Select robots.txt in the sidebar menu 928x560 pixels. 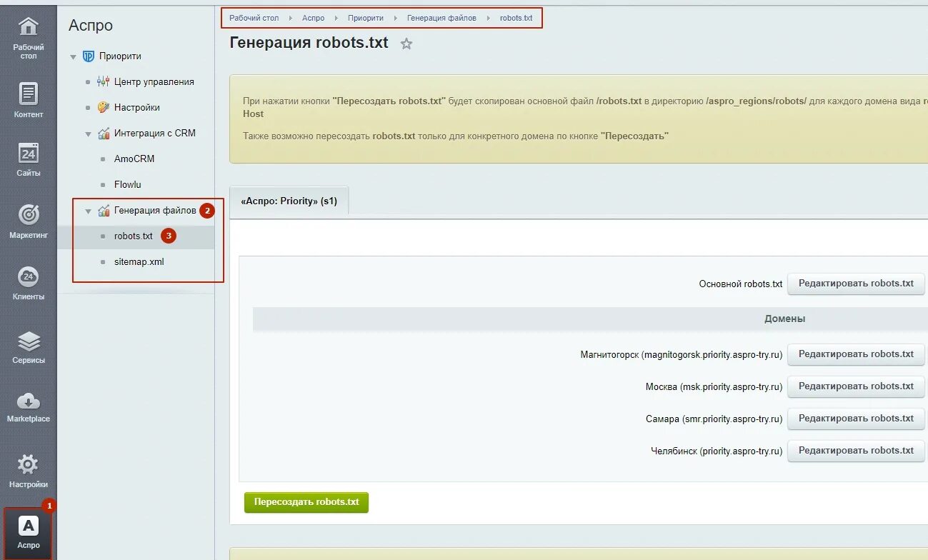click(x=134, y=236)
